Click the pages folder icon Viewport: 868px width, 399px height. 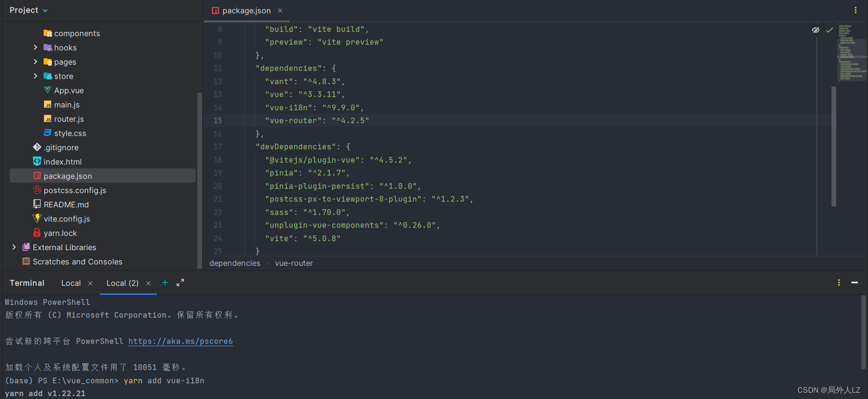(48, 62)
